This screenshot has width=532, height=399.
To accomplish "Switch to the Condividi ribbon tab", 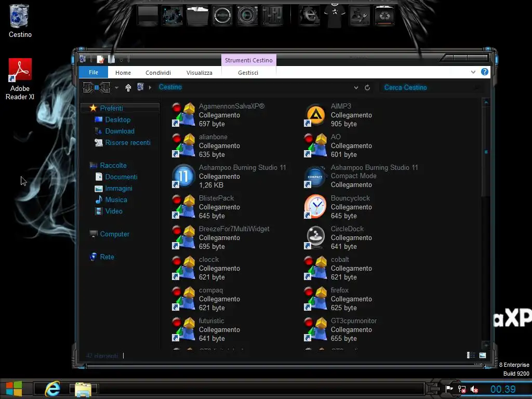I will point(158,73).
